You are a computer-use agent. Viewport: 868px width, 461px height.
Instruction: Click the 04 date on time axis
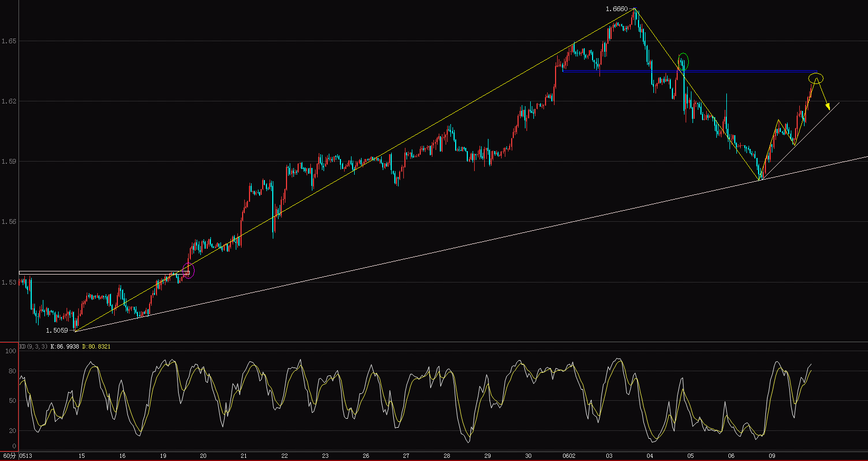pyautogui.click(x=650, y=456)
